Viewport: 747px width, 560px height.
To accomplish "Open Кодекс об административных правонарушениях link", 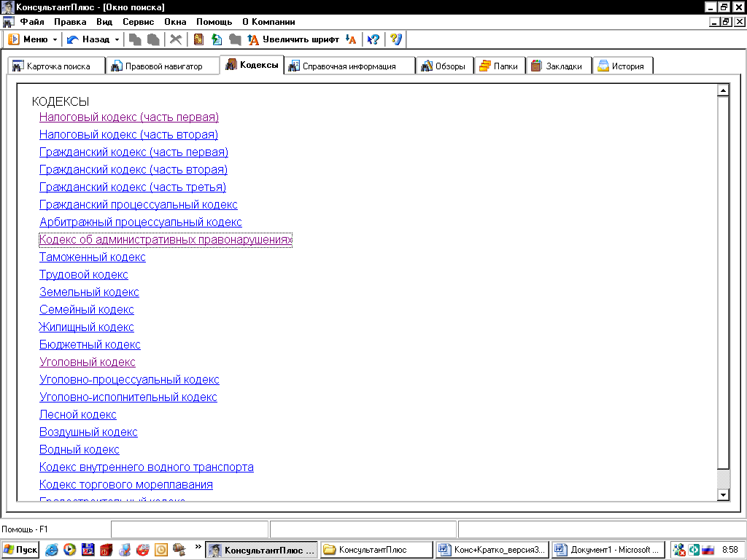I will 166,239.
